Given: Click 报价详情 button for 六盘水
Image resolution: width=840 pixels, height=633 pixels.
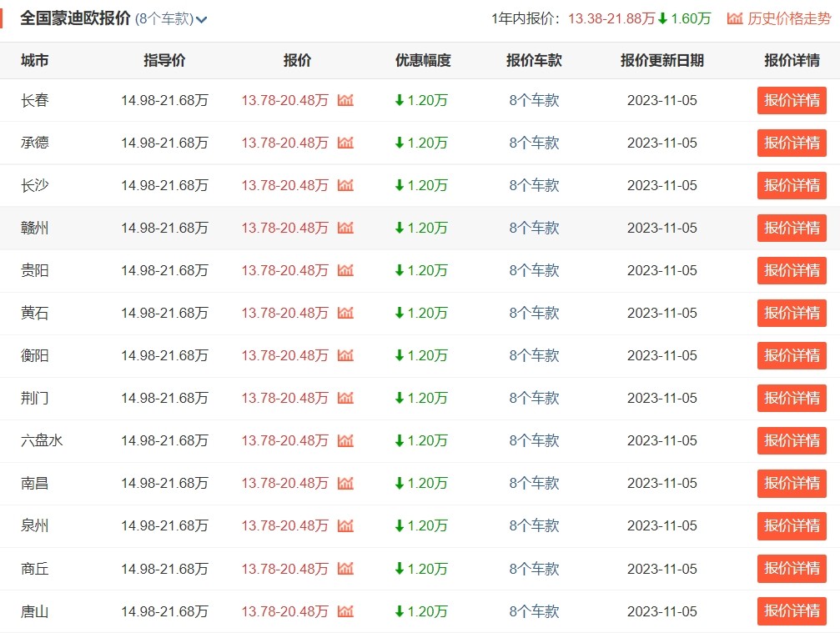Looking at the screenshot, I should point(792,440).
